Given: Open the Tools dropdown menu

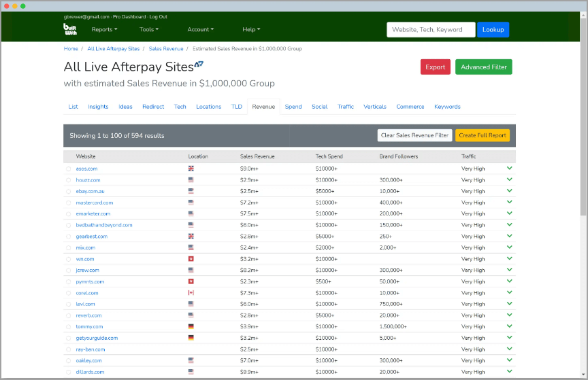Looking at the screenshot, I should point(149,29).
